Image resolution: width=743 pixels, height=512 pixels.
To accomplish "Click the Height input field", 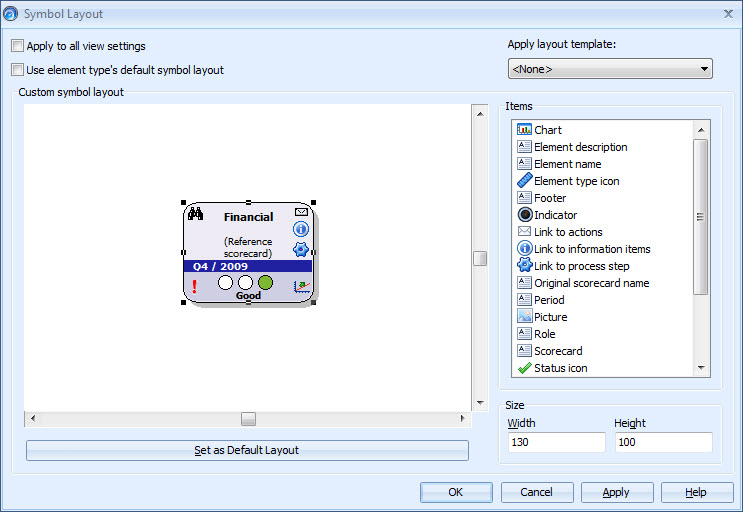I will (663, 442).
